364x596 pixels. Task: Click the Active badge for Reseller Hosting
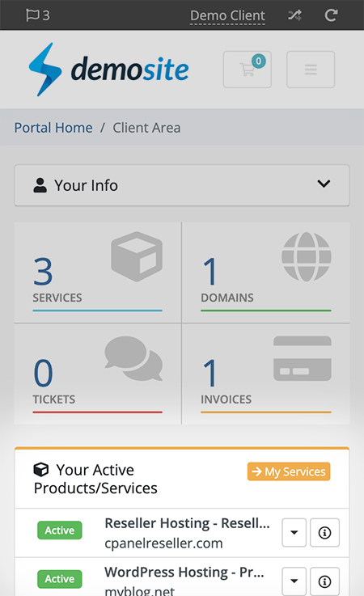tap(60, 530)
